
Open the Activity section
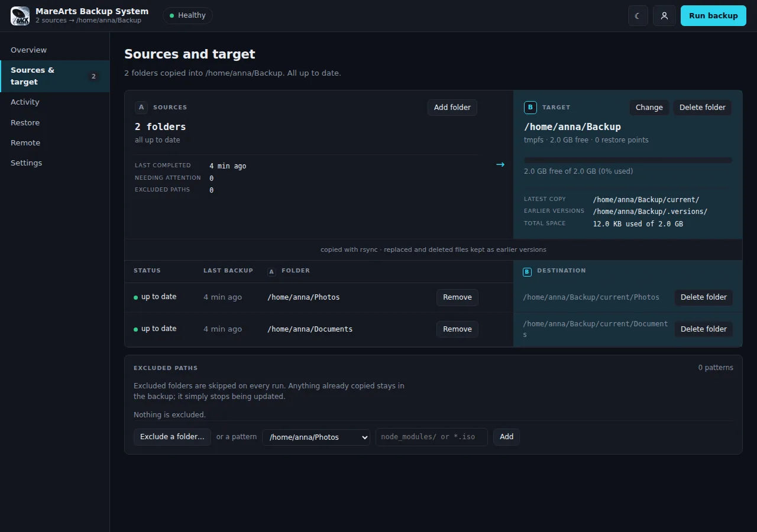pyautogui.click(x=54, y=102)
